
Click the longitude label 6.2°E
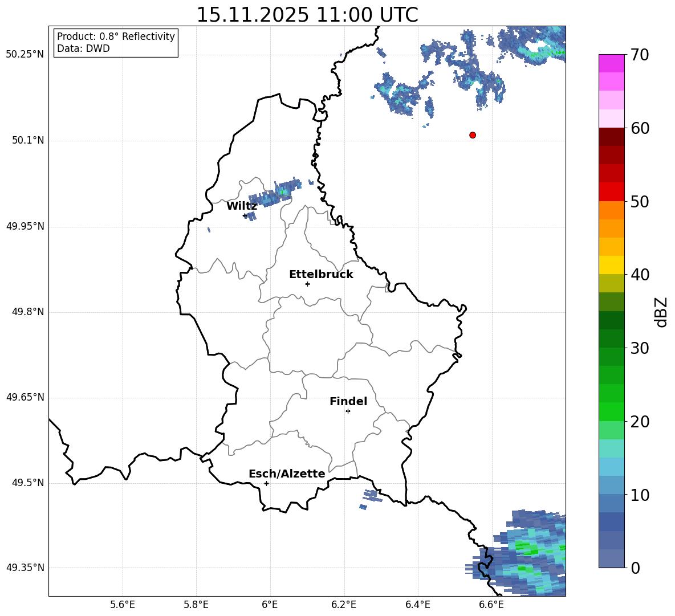[x=344, y=605]
